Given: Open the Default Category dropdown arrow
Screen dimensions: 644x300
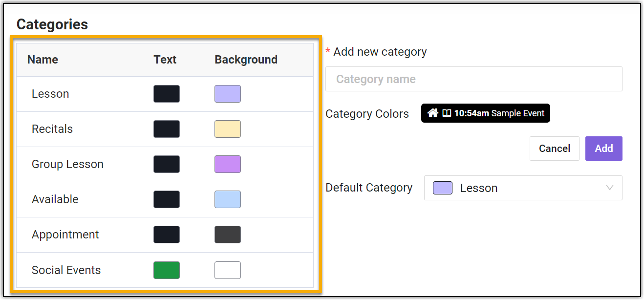Looking at the screenshot, I should coord(609,188).
